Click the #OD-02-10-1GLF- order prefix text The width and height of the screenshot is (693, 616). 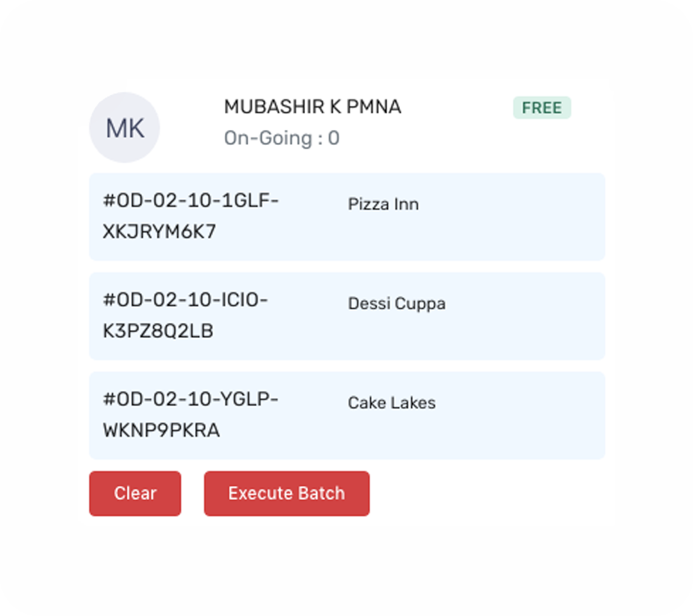point(191,200)
